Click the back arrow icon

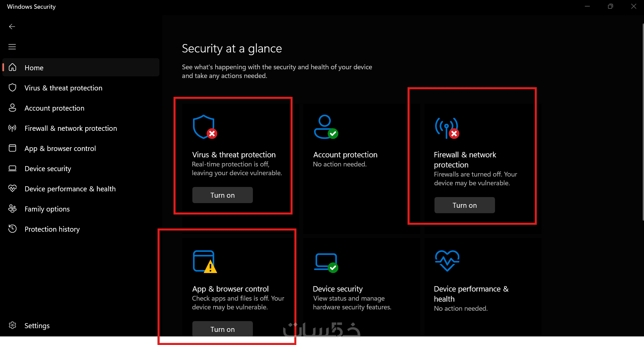(x=12, y=27)
